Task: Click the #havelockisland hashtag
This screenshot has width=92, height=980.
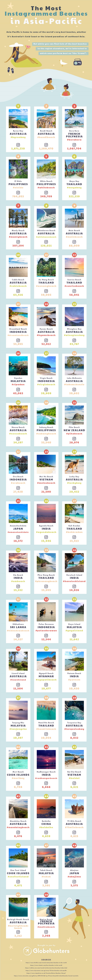Action: tap(74, 581)
